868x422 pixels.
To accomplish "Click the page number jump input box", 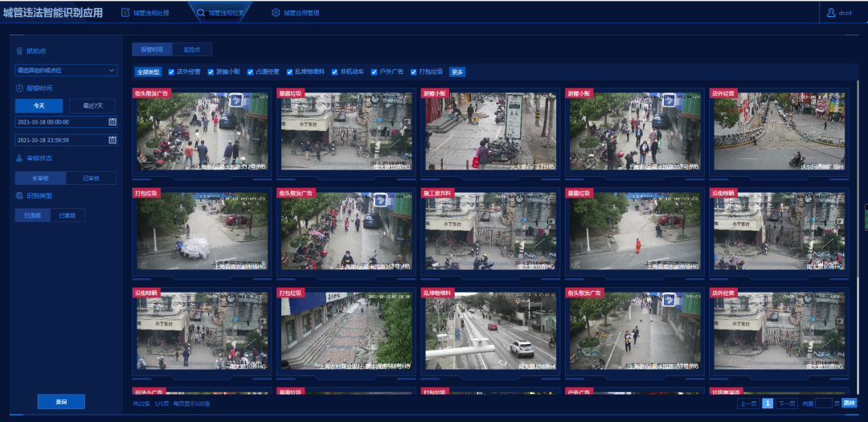I will click(x=824, y=404).
